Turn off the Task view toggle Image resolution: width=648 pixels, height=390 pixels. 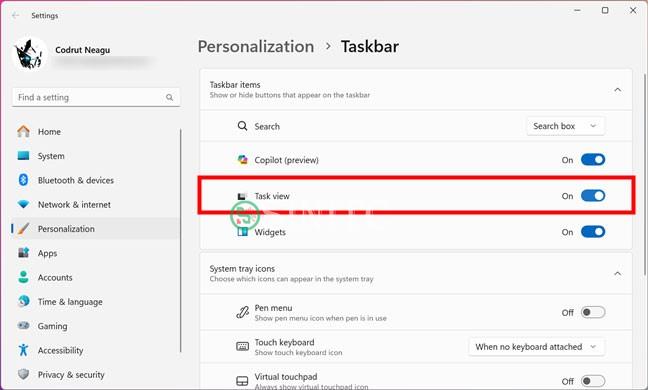(x=593, y=195)
